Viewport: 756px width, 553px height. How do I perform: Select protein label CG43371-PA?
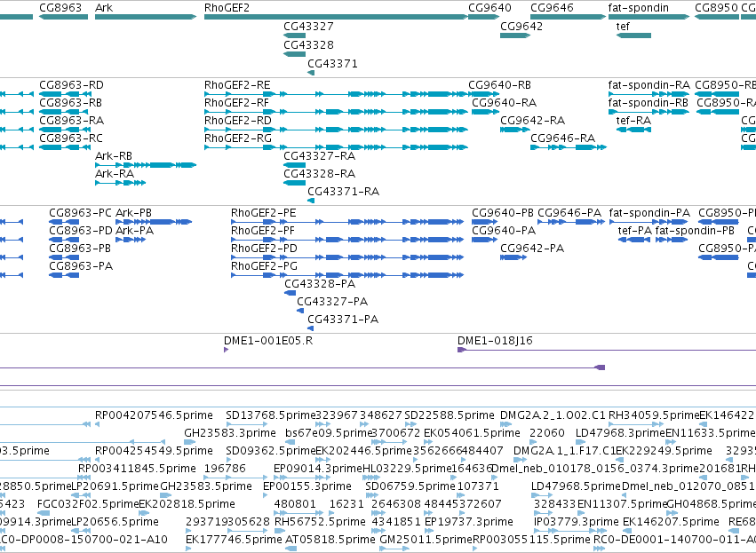[343, 320]
